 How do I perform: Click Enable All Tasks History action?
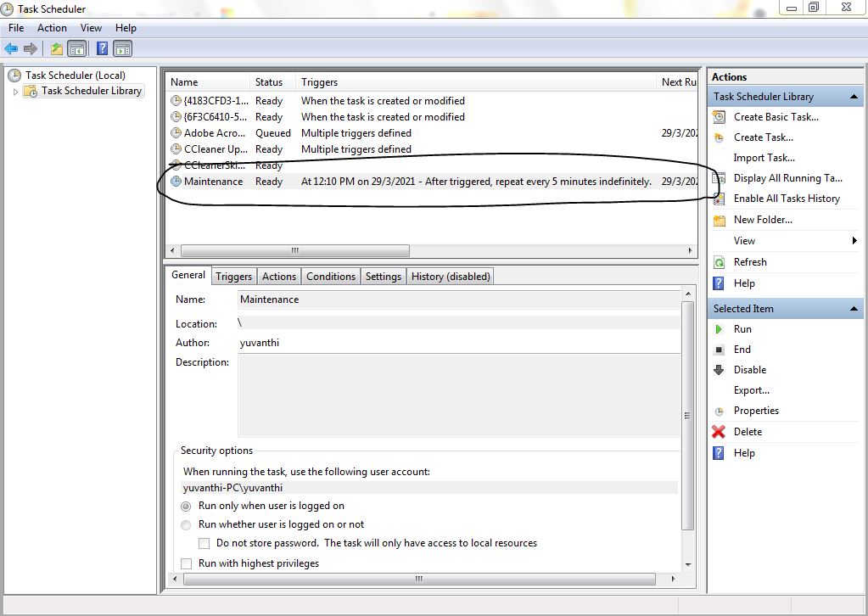coord(787,199)
